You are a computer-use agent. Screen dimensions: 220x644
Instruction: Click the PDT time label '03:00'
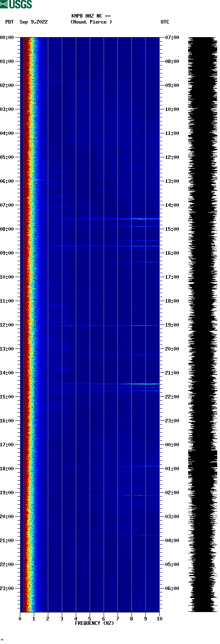tap(7, 109)
